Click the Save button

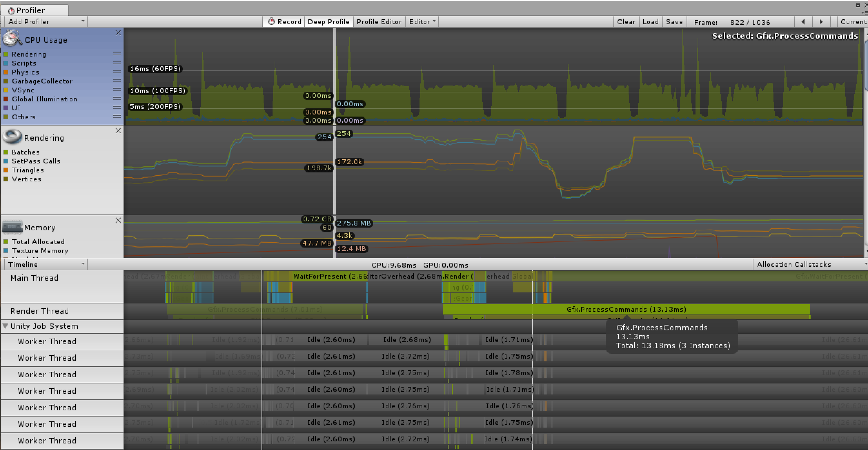[674, 22]
